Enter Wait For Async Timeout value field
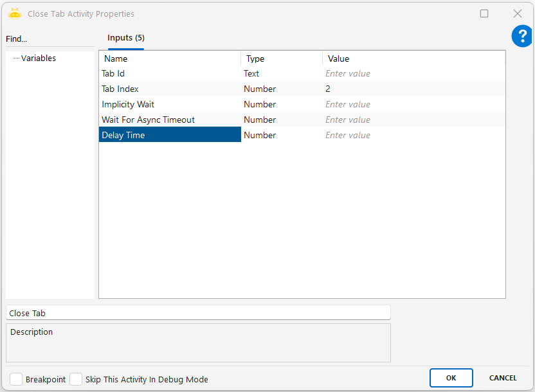Screen dimensions: 535x392 pos(413,120)
